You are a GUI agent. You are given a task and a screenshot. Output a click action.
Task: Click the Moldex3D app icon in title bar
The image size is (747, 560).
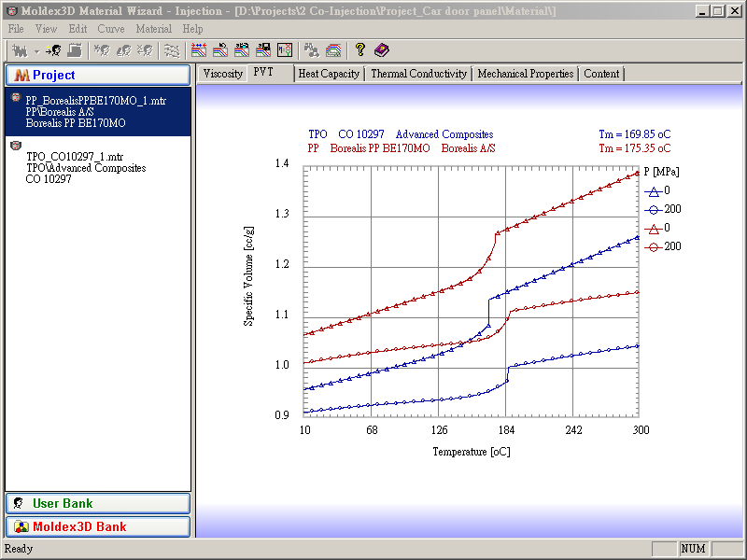pyautogui.click(x=12, y=11)
